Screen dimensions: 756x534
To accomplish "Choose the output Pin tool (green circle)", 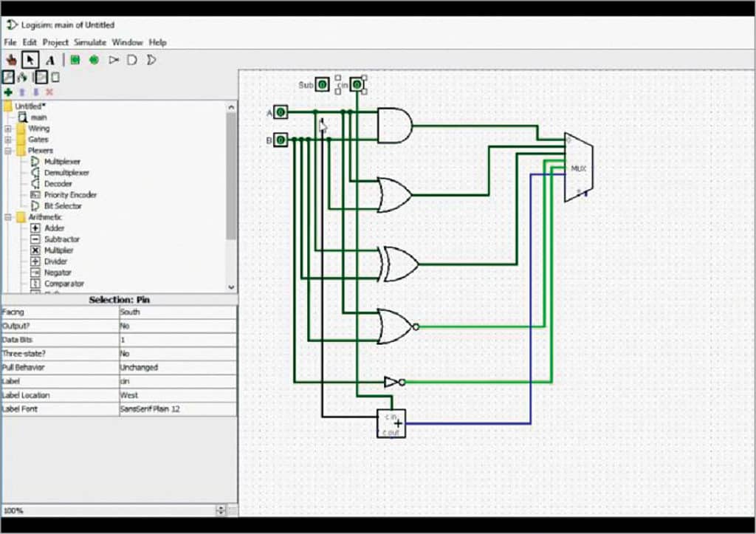I will [94, 59].
